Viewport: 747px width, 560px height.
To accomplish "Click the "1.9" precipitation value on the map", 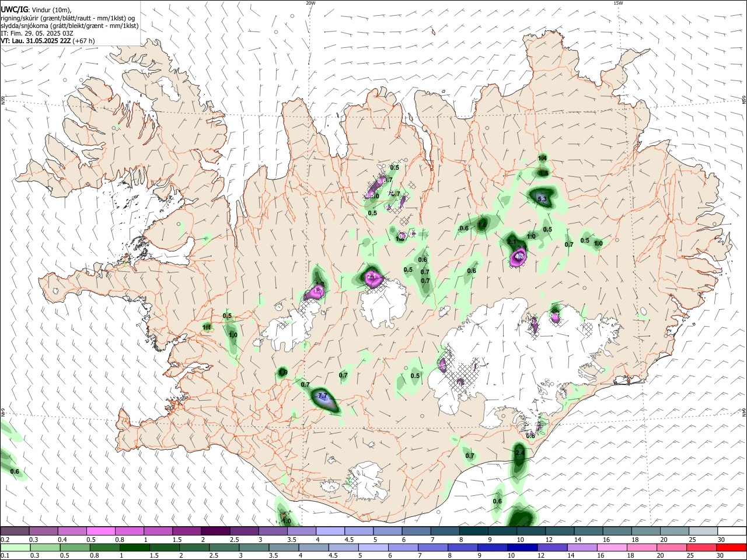I will pos(283,372).
